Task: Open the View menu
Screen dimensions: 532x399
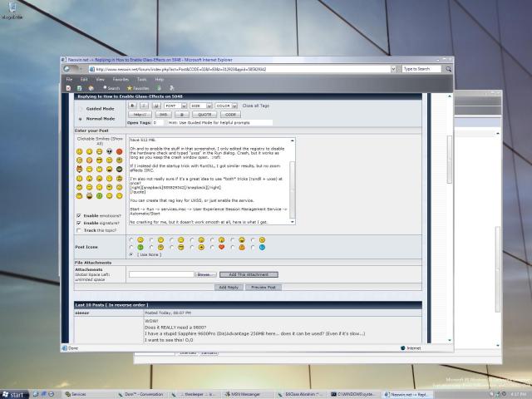Action: click(x=100, y=80)
